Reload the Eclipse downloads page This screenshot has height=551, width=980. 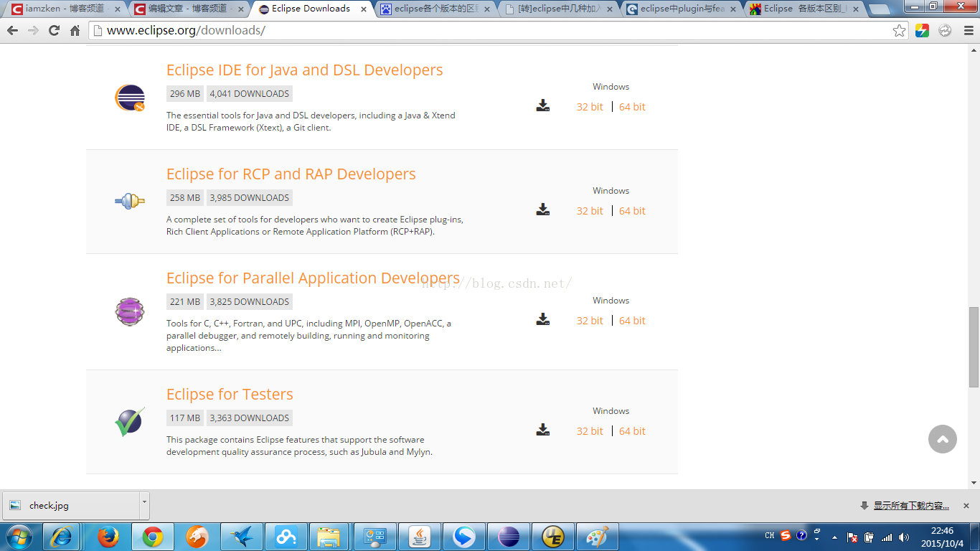pyautogui.click(x=54, y=31)
